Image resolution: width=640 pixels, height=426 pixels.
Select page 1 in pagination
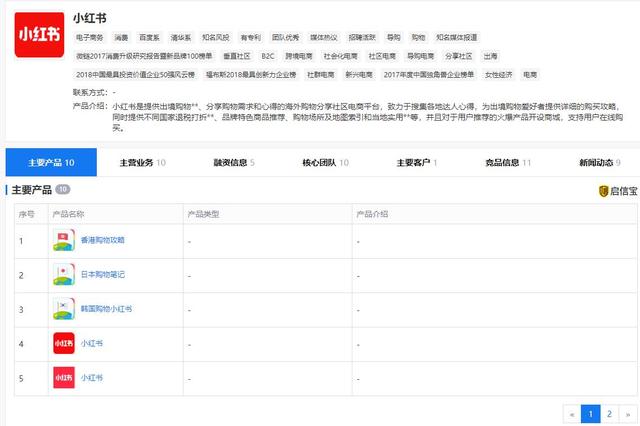point(591,414)
